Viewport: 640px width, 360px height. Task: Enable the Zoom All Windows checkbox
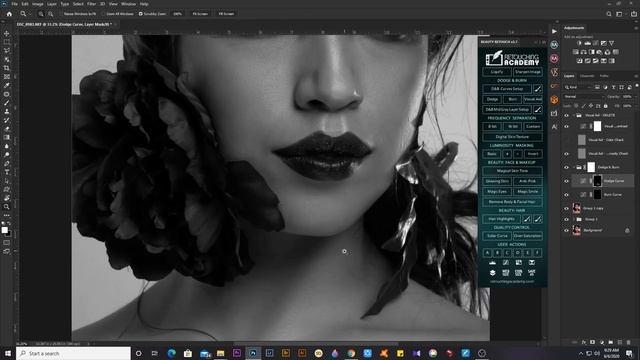pyautogui.click(x=103, y=14)
